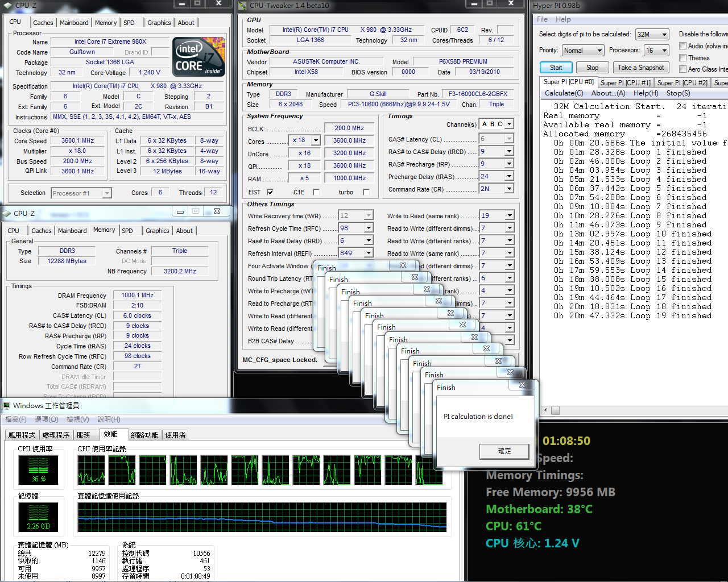The height and width of the screenshot is (582, 728).
Task: Switch to Caches tab in top CPU-Z window
Action: 43,23
